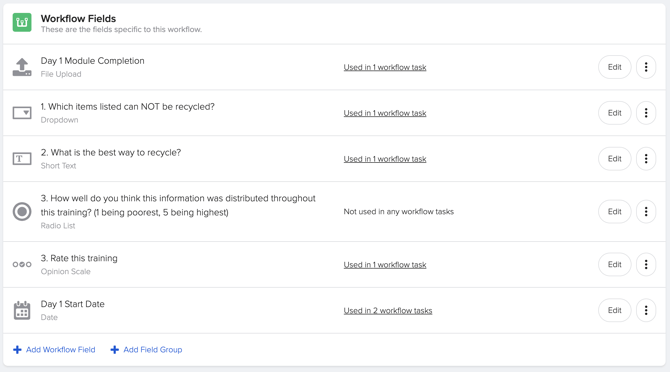Click the Add Field Group link
The height and width of the screenshot is (372, 670).
(153, 350)
